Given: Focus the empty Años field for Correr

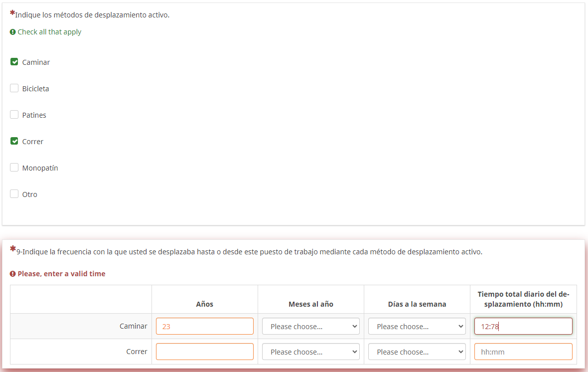Looking at the screenshot, I should 204,352.
